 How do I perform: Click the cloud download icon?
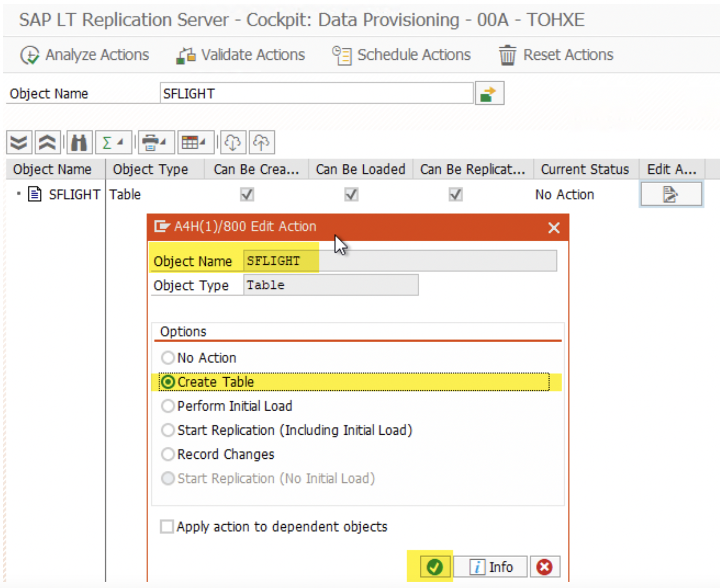click(233, 142)
